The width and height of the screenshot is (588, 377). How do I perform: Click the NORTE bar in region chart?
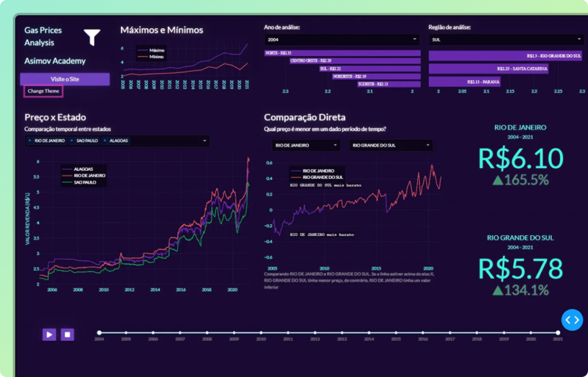(342, 53)
